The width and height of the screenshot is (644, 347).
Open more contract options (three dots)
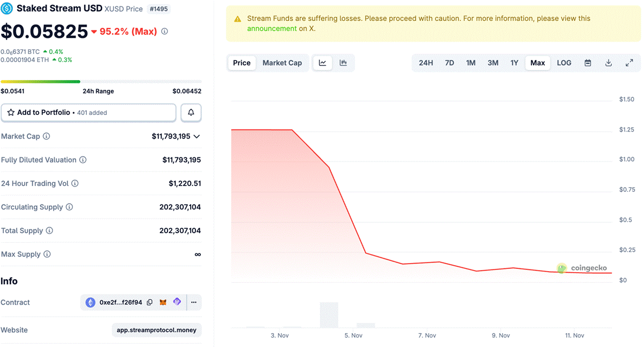tap(194, 303)
